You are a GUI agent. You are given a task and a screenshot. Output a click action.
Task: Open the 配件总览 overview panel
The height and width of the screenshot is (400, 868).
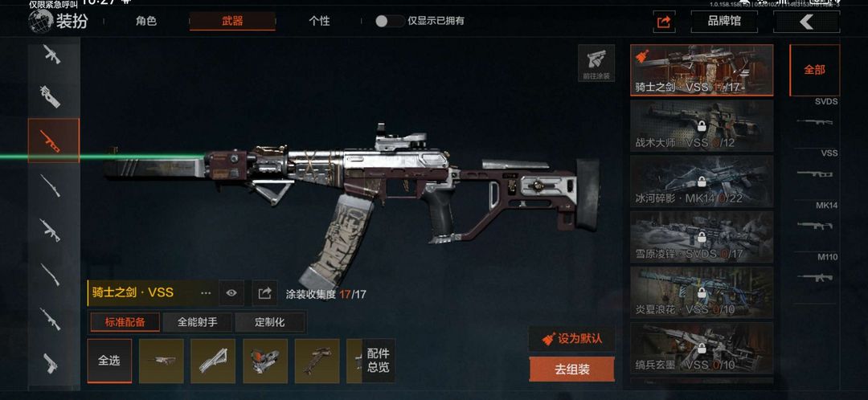pos(378,361)
